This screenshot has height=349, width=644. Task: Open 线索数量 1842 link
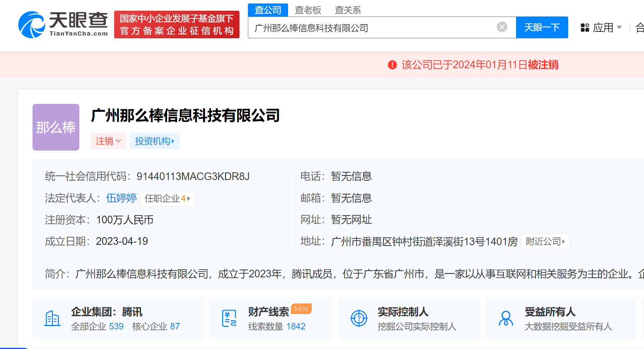tap(277, 326)
